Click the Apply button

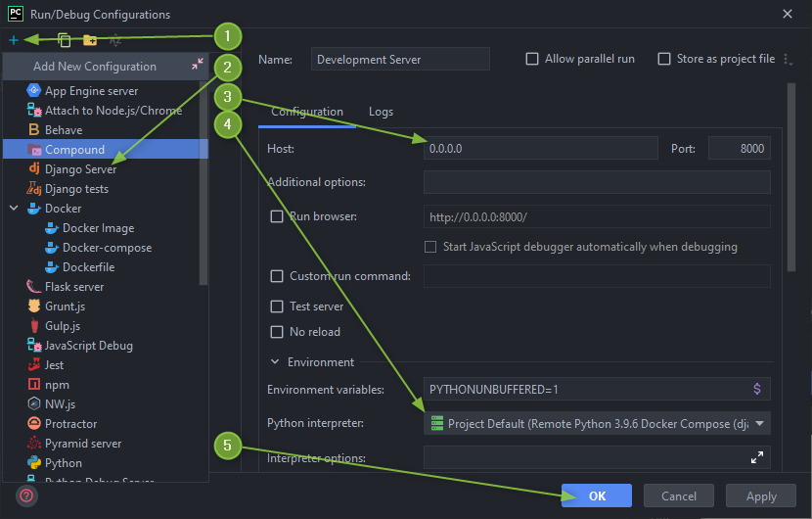pos(760,496)
